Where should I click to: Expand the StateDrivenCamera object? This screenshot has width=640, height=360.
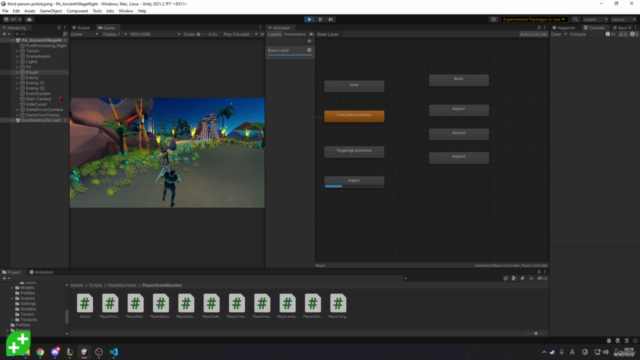coord(18,110)
